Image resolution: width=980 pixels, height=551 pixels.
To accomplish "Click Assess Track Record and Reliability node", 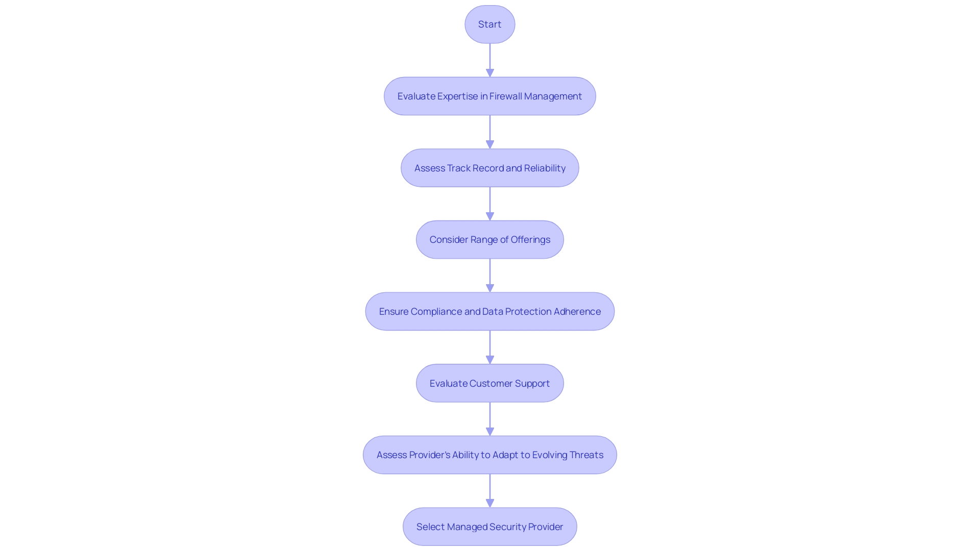I will pos(490,167).
